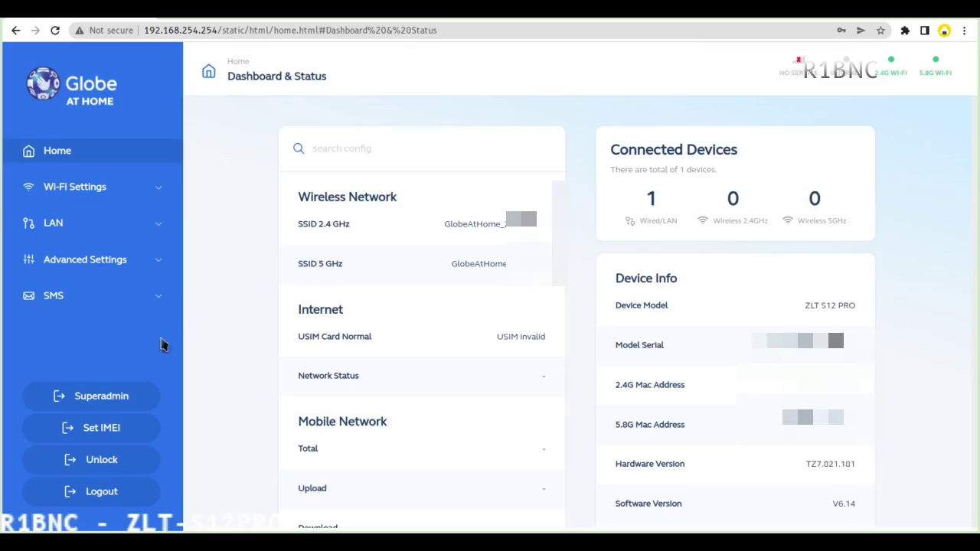The width and height of the screenshot is (980, 551).
Task: Click the Wireless 5GHz device icon
Action: pyautogui.click(x=787, y=220)
